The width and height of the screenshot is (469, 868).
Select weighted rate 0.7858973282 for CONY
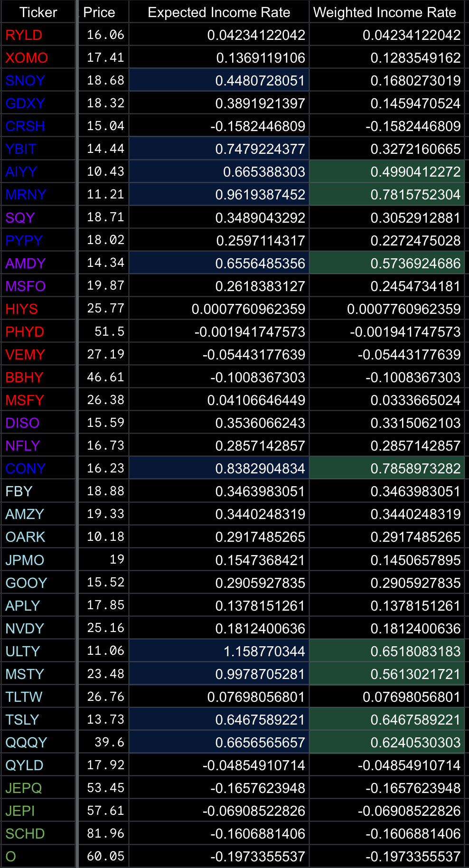[387, 468]
